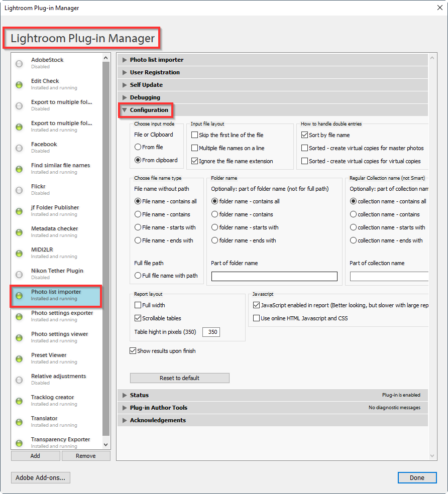448x494 pixels.
Task: Click the AdobeStock plug-in status icon
Action: 19,63
